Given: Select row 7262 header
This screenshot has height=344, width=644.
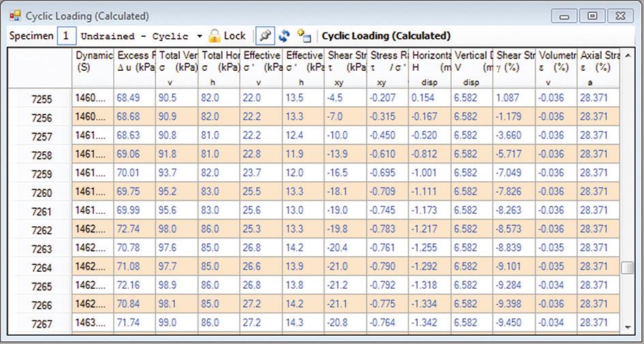Looking at the screenshot, I should [42, 231].
